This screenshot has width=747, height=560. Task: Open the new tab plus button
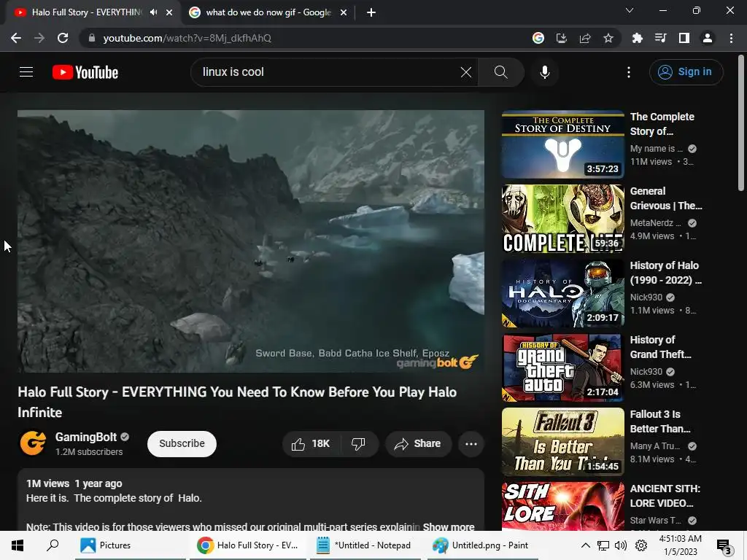[x=371, y=12]
